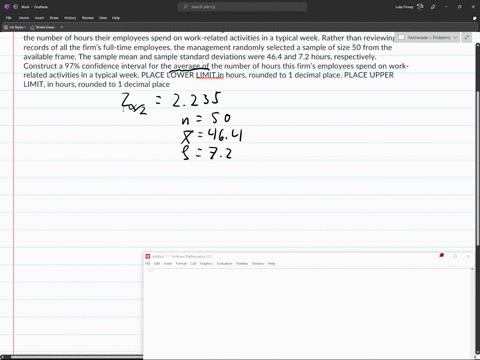Click the plus cell insertion icon in Mathematica
This screenshot has height=360, width=480.
coord(150,270)
